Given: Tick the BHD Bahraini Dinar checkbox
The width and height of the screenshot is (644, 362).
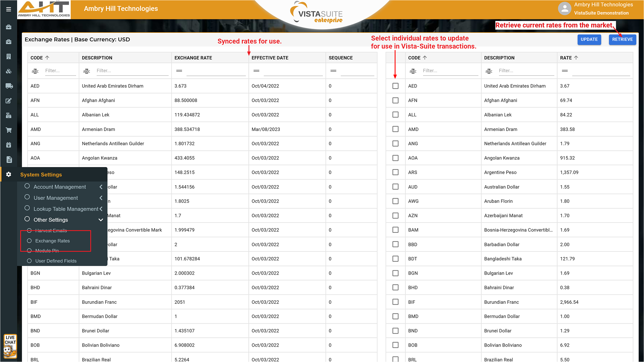Looking at the screenshot, I should 396,288.
